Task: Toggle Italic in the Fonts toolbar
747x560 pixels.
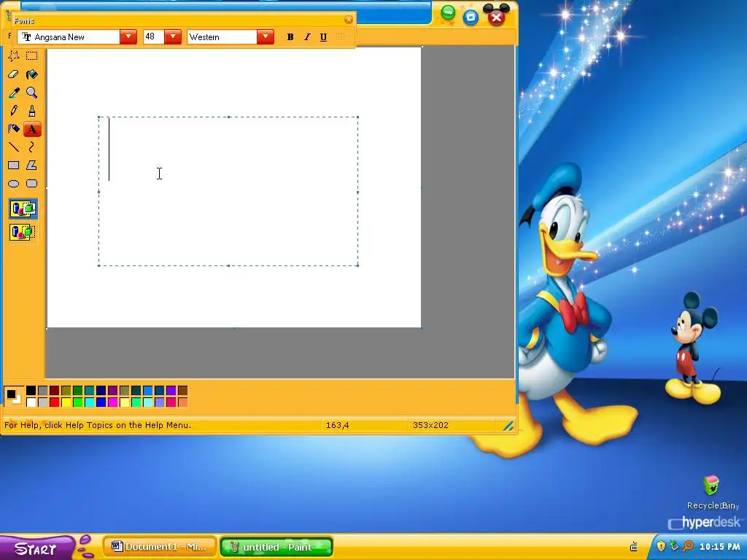Action: tap(307, 37)
